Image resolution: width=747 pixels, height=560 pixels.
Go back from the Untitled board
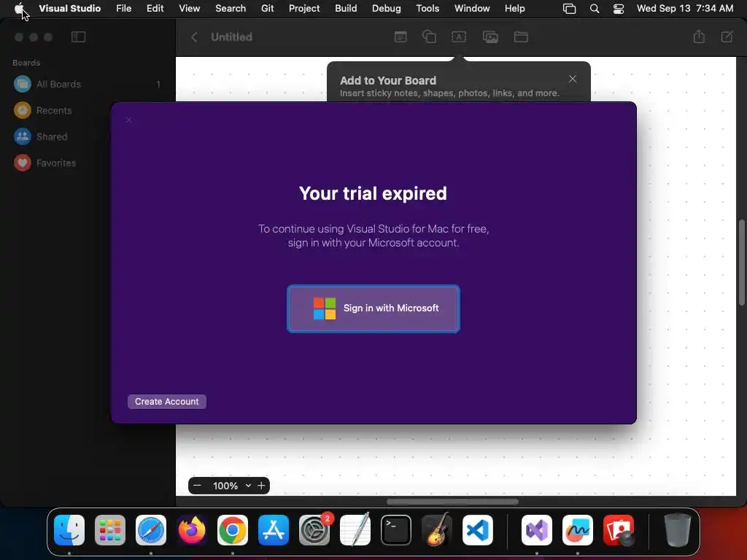coord(194,36)
